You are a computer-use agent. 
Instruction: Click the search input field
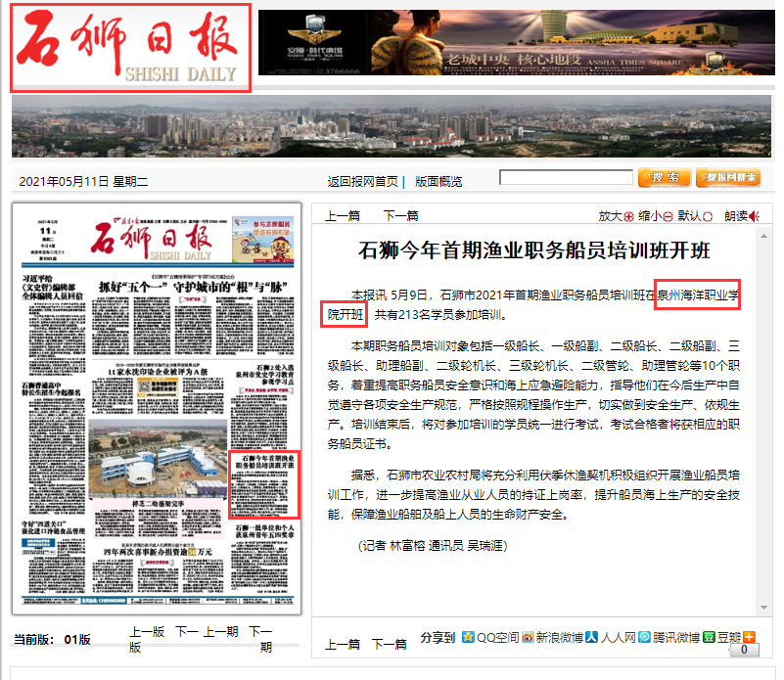coord(564,178)
